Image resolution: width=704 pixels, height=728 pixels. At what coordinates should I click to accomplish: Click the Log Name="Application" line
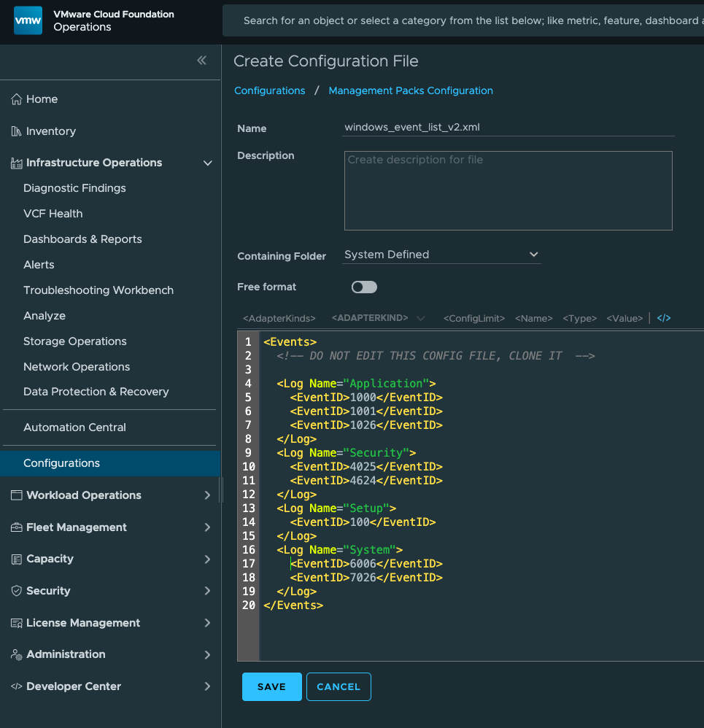356,384
